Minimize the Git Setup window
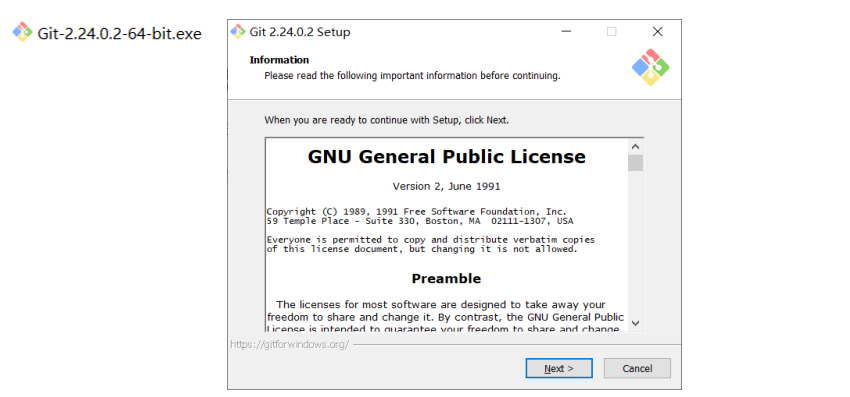This screenshot has height=397, width=850. point(566,31)
